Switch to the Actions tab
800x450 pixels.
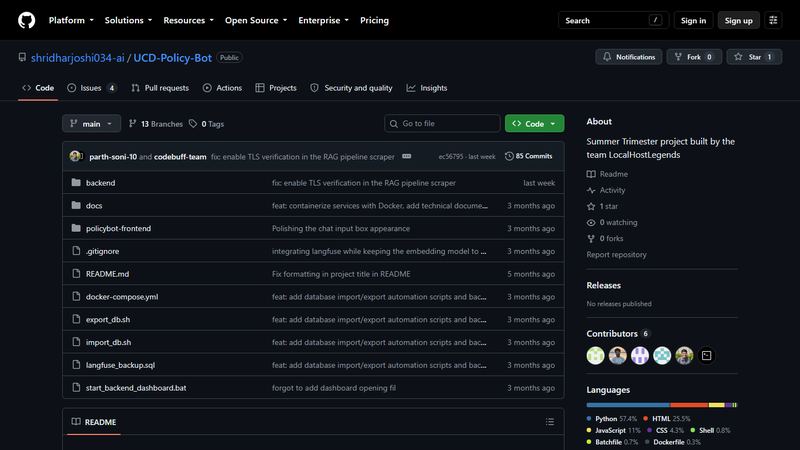(x=222, y=88)
